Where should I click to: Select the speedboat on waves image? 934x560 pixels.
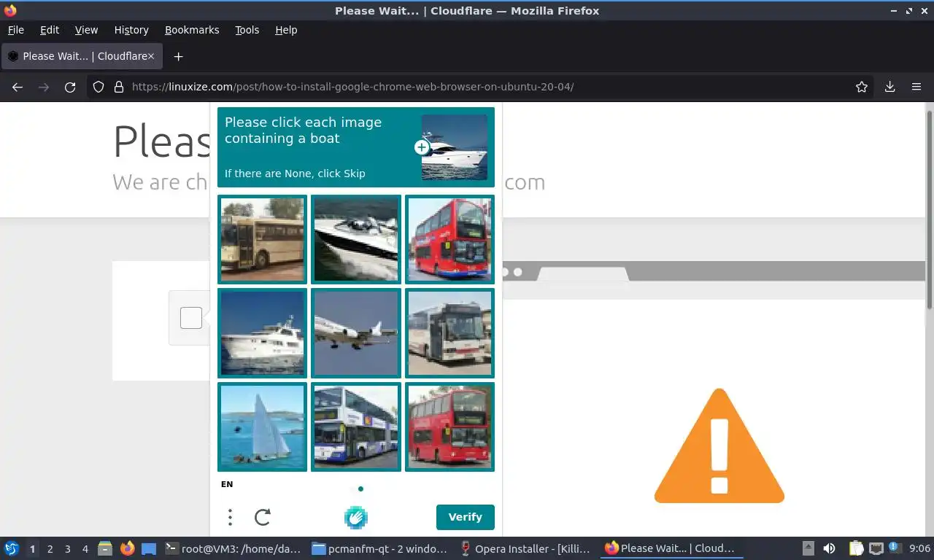coord(356,239)
